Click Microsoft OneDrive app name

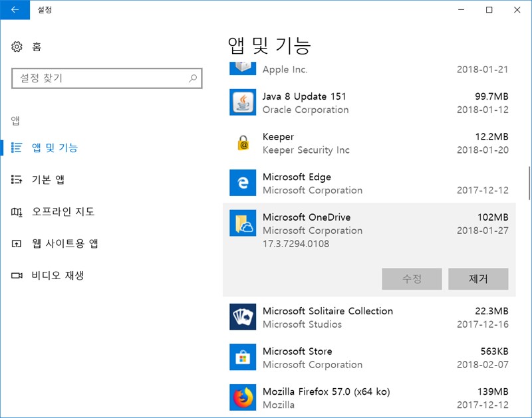[307, 217]
